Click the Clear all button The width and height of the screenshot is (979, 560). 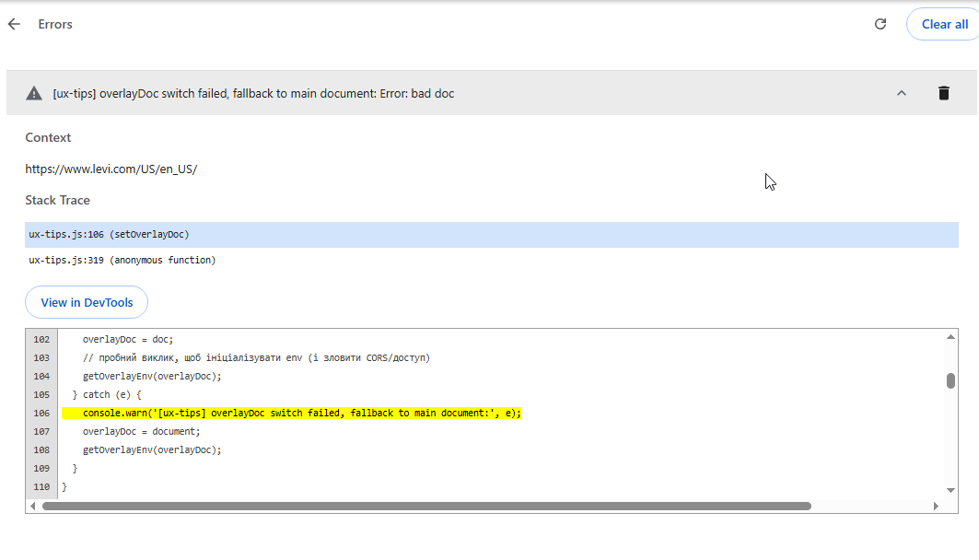coord(944,24)
